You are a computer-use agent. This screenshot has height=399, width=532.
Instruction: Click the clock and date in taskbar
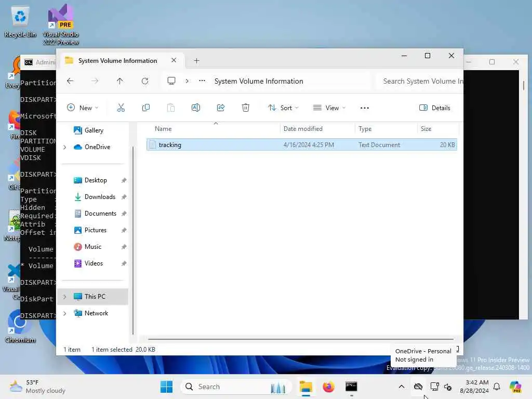(474, 387)
